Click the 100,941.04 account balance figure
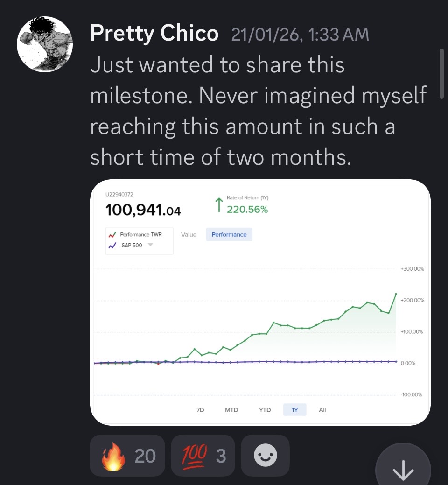 point(143,211)
